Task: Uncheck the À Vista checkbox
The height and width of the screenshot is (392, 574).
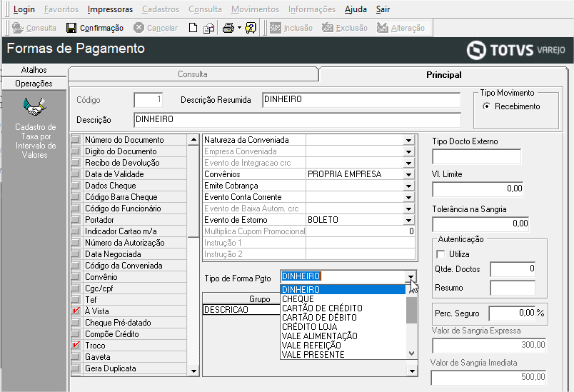Action: coord(76,311)
